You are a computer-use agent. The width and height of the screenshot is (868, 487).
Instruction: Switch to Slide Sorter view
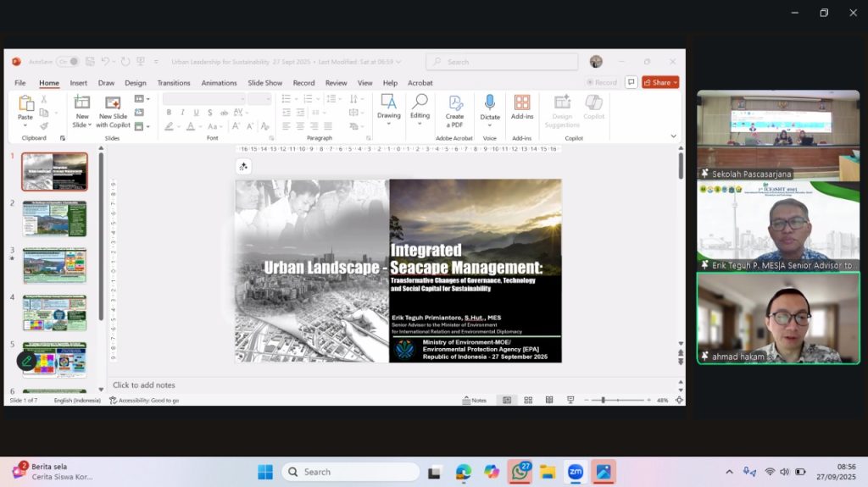[528, 400]
